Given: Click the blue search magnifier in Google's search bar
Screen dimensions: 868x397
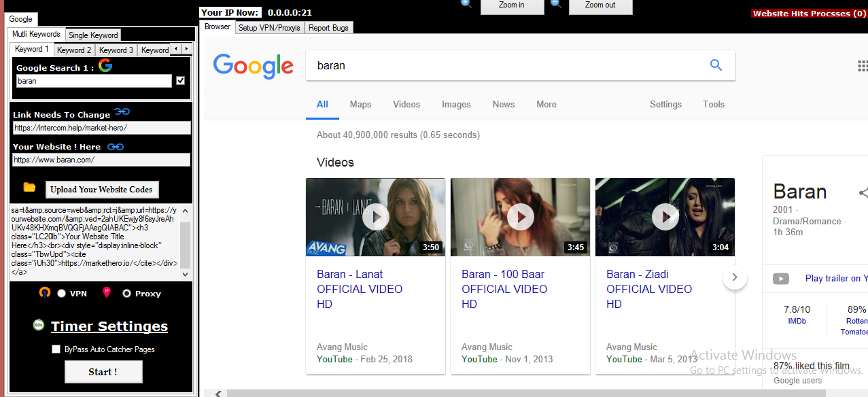Looking at the screenshot, I should pyautogui.click(x=716, y=65).
